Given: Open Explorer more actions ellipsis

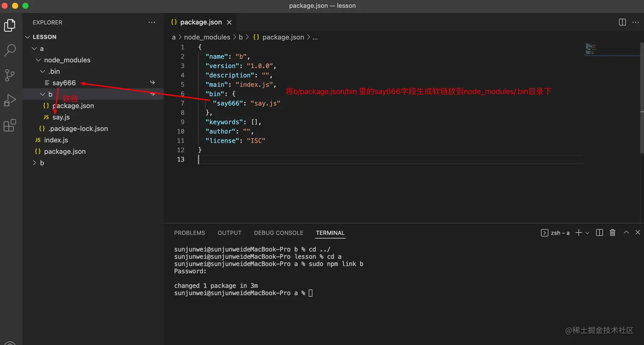Looking at the screenshot, I should 152,22.
